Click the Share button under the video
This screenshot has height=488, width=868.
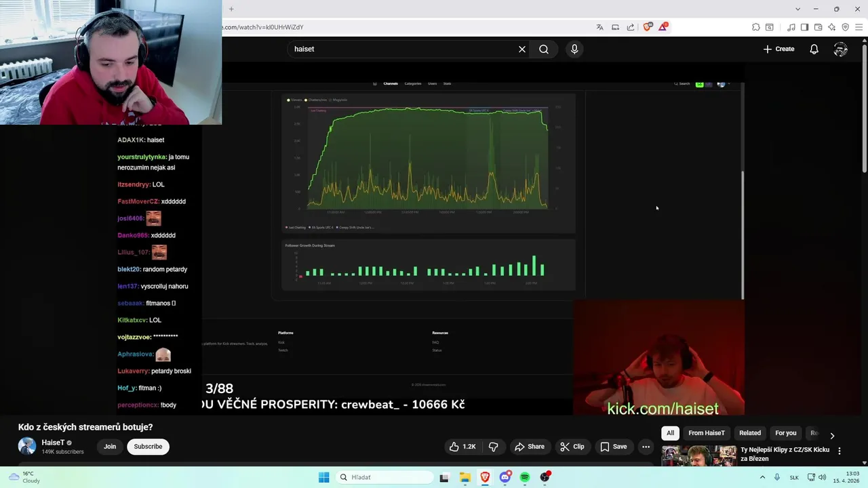click(x=530, y=447)
